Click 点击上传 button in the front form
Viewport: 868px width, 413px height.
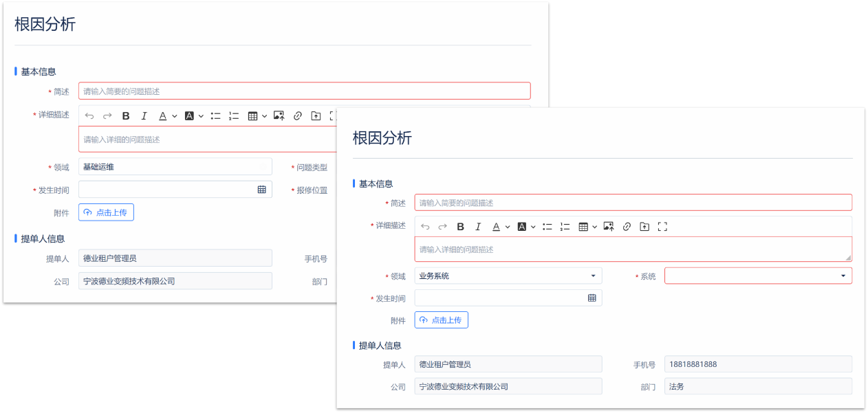pyautogui.click(x=442, y=320)
